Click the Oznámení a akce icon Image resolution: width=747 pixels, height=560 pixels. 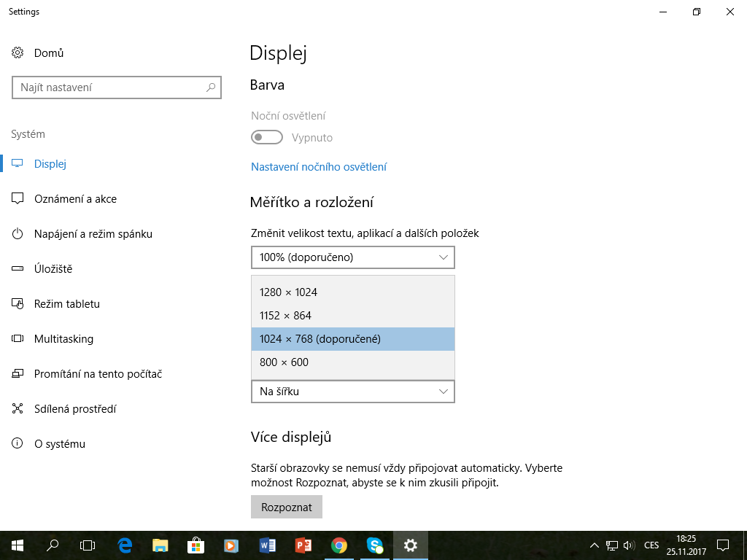point(18,198)
